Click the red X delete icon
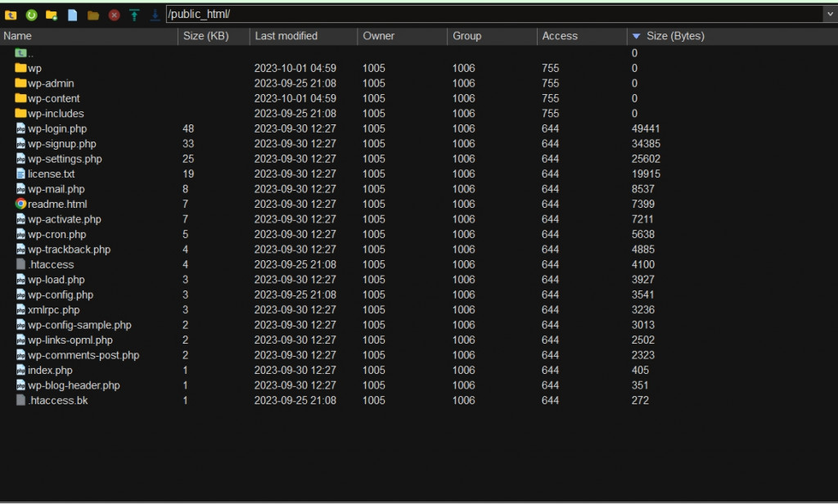 [x=114, y=15]
